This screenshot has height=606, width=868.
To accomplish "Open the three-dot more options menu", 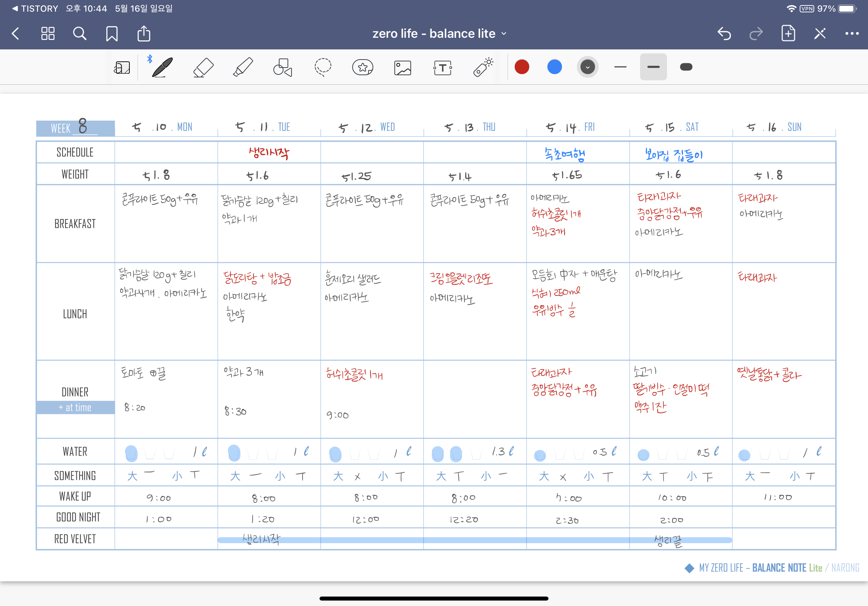I will click(852, 34).
